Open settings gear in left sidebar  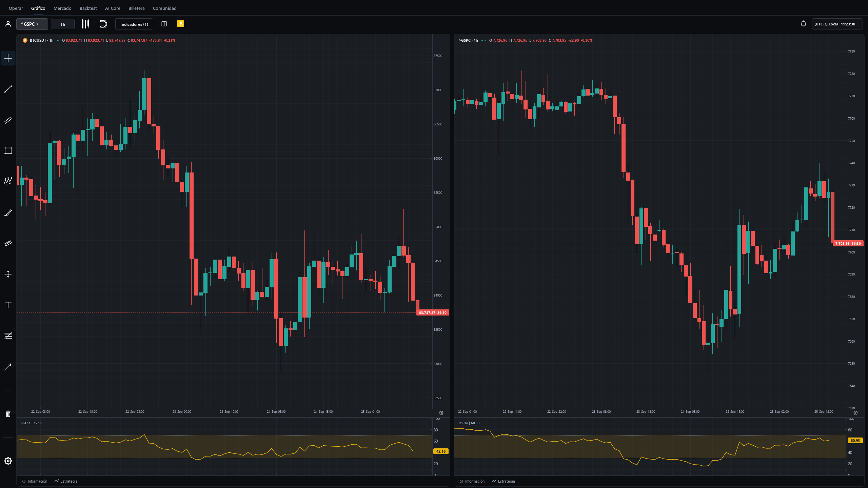click(x=8, y=461)
